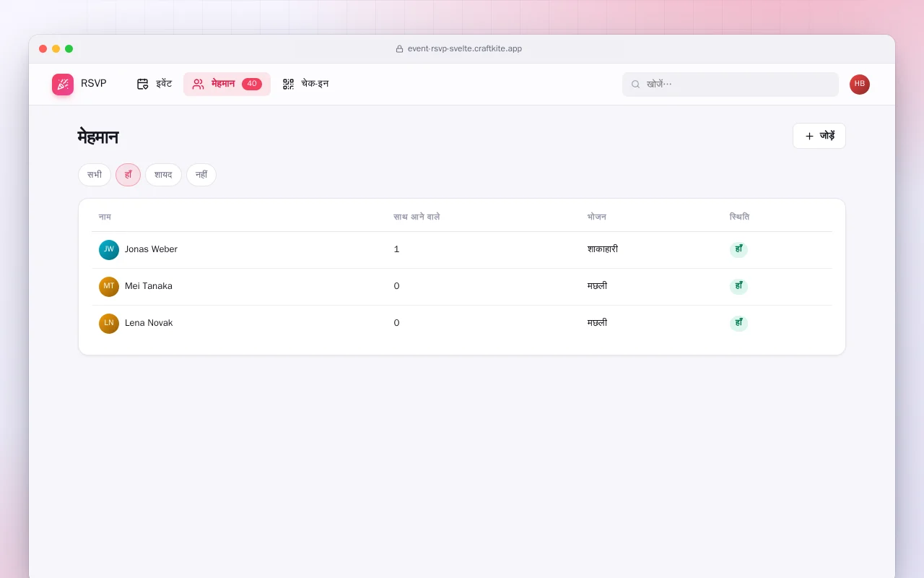The height and width of the screenshot is (578, 924).
Task: Click the guests people icon in navigation
Action: pyautogui.click(x=198, y=84)
